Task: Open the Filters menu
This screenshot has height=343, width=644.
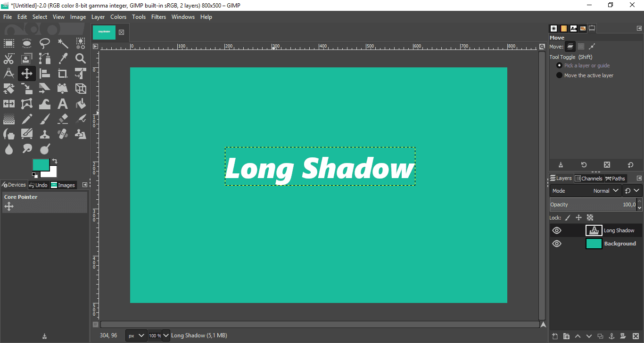Action: click(158, 16)
